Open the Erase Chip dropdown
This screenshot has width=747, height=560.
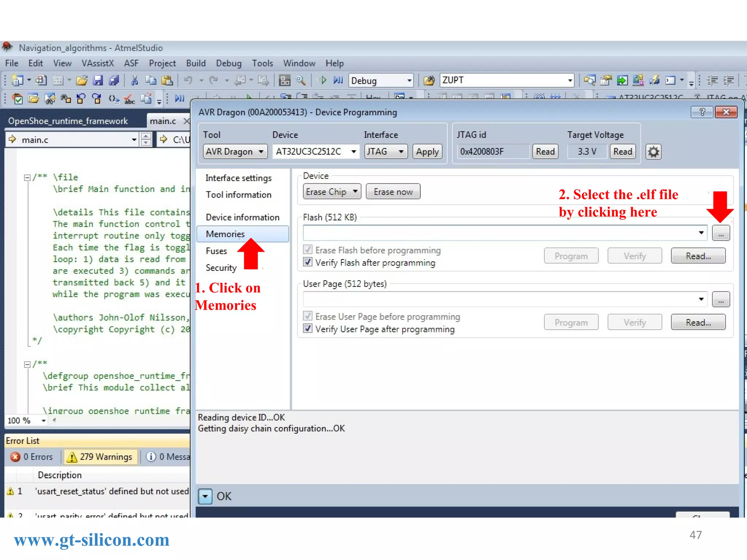[x=332, y=192]
